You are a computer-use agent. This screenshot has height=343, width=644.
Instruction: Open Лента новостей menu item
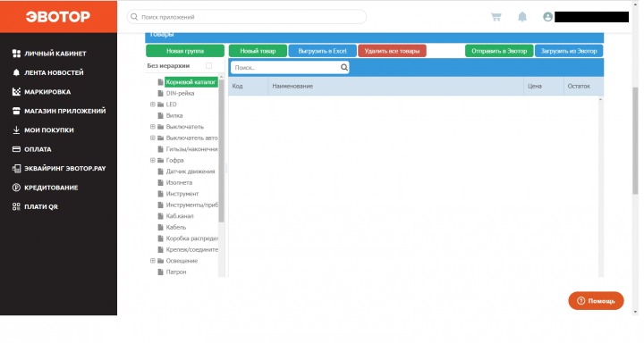[x=54, y=72]
